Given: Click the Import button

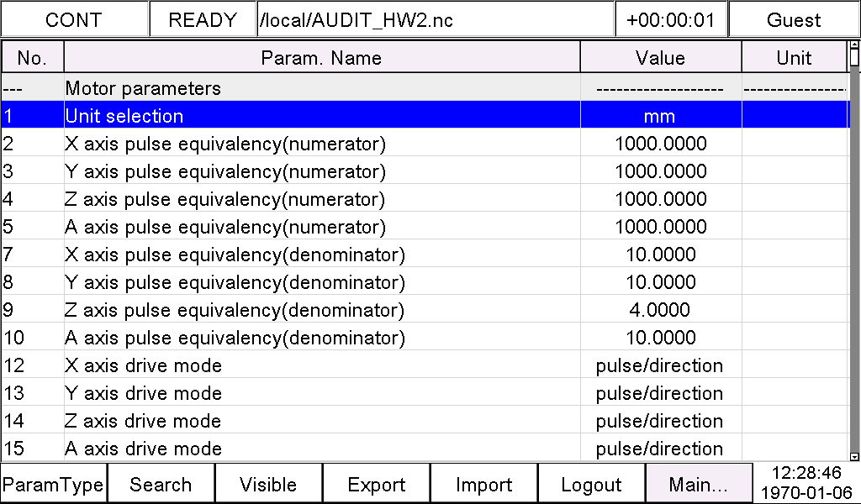Looking at the screenshot, I should (x=483, y=484).
